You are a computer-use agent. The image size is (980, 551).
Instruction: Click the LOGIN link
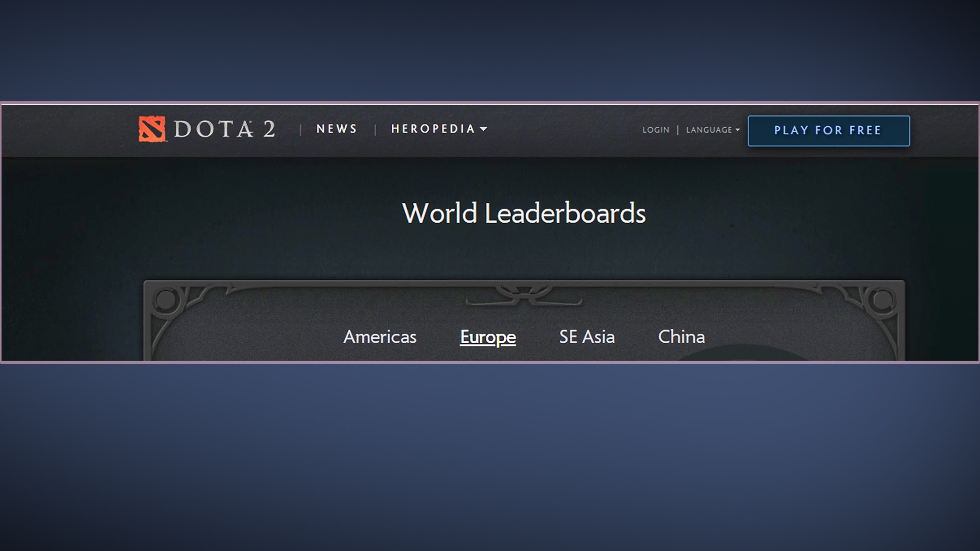pyautogui.click(x=656, y=130)
